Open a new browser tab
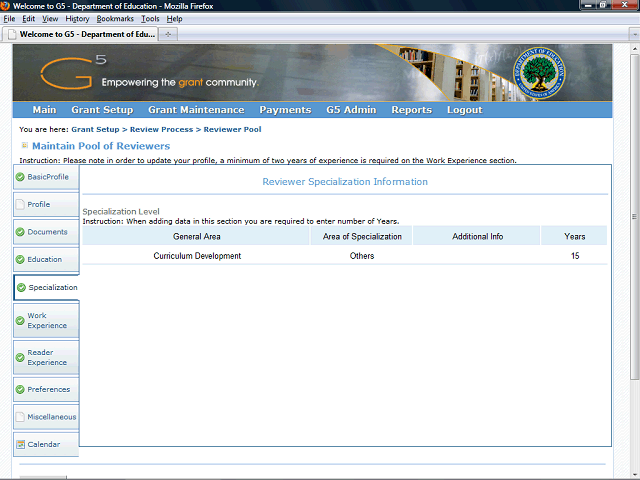The image size is (640, 480). pos(168,34)
